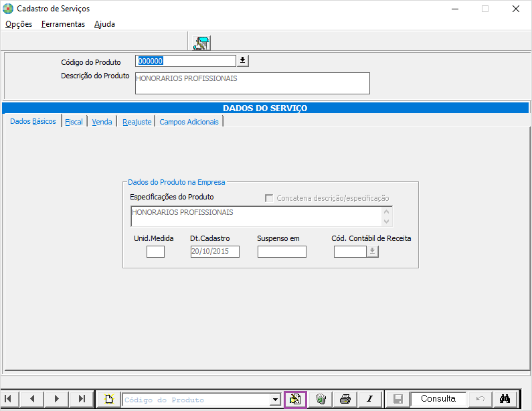The image size is (532, 411).
Task: Open the Campos Adicionais tab
Action: (x=189, y=122)
